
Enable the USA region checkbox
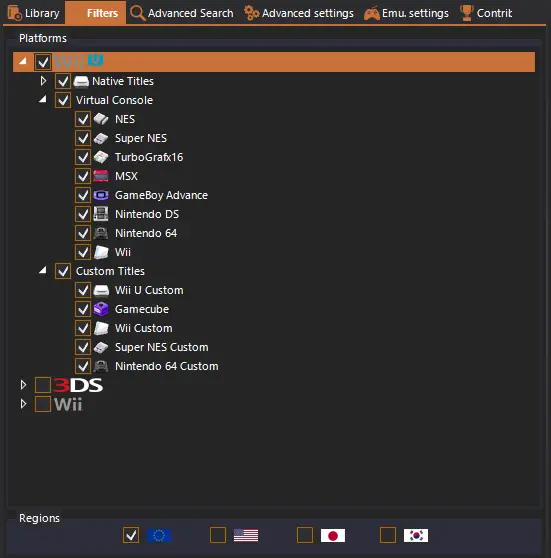(218, 535)
